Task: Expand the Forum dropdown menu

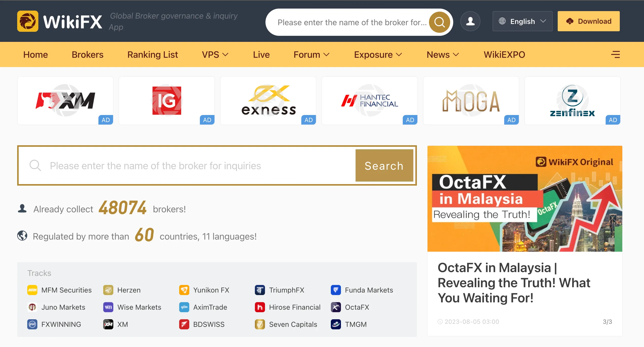Action: pos(312,54)
